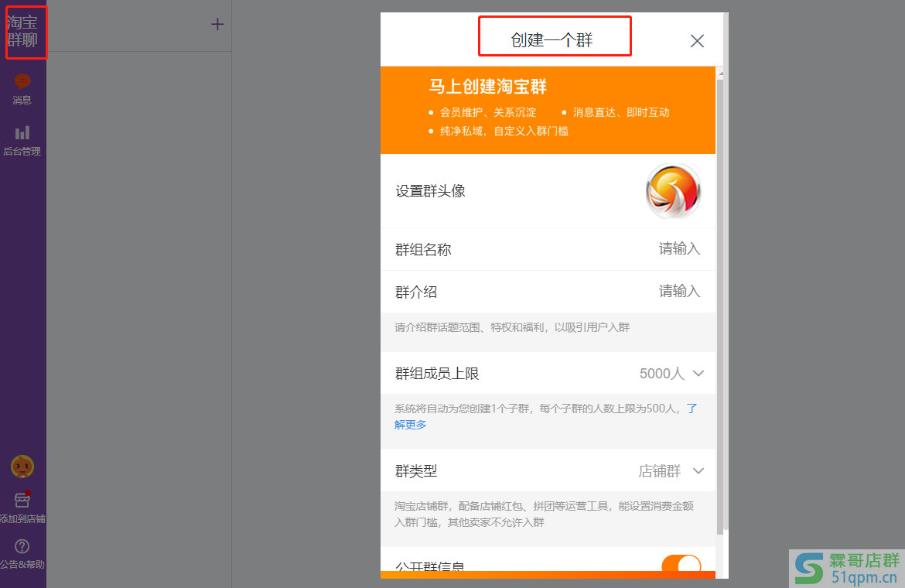
Task: Click the 设置群头像 row label
Action: 431,191
